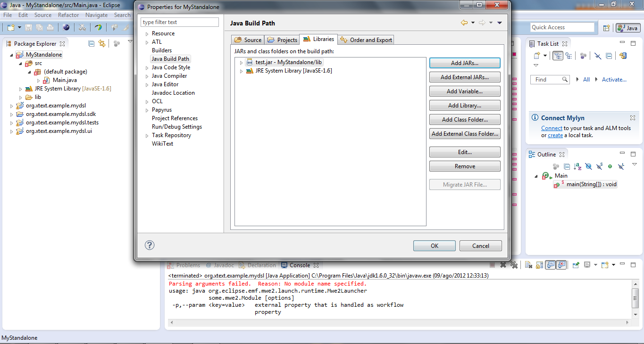This screenshot has width=644, height=344.
Task: Expand the lib folder in Package Explorer
Action: tap(20, 97)
